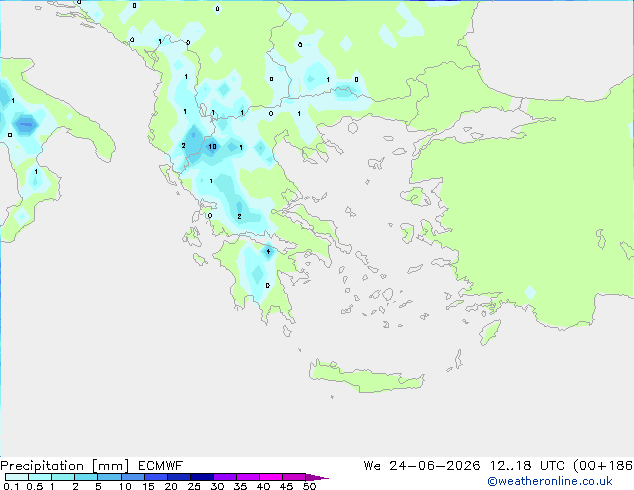Click the '10' precipitation value on the map
This screenshot has width=634, height=490.
pos(212,146)
